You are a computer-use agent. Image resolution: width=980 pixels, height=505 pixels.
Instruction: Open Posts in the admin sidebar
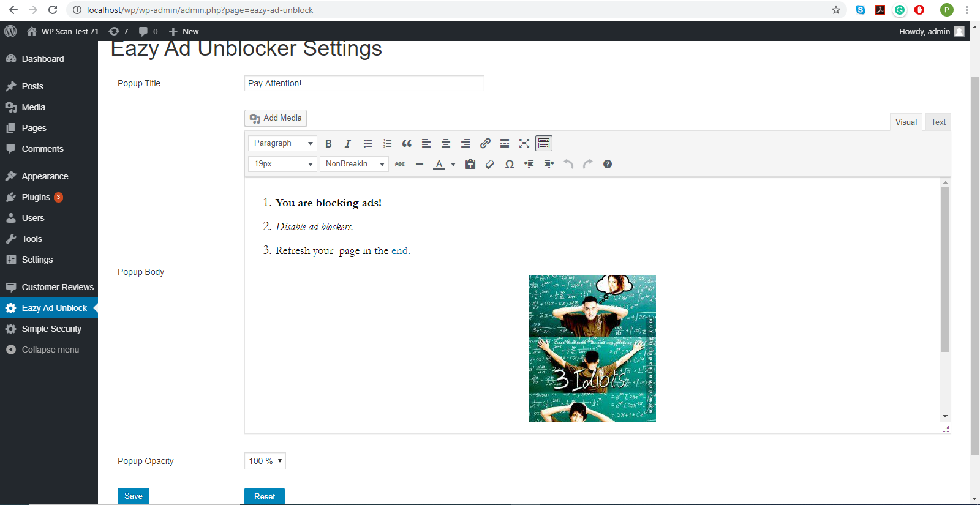[49, 86]
